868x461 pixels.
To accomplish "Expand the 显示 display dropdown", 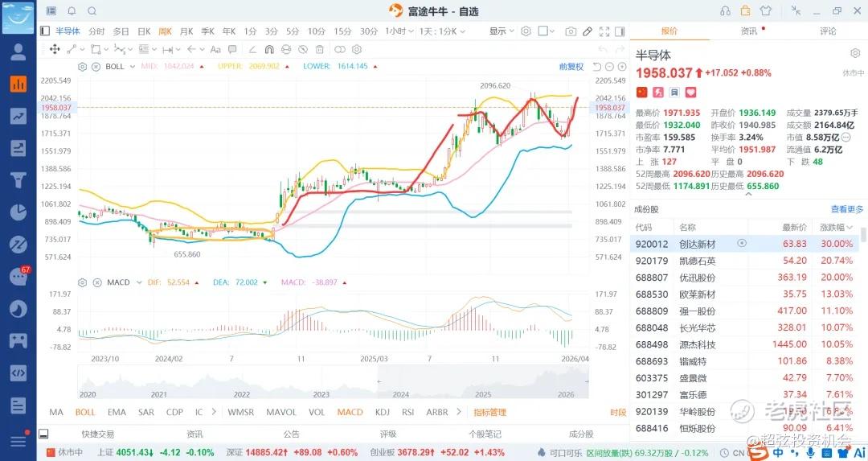I will click(502, 31).
